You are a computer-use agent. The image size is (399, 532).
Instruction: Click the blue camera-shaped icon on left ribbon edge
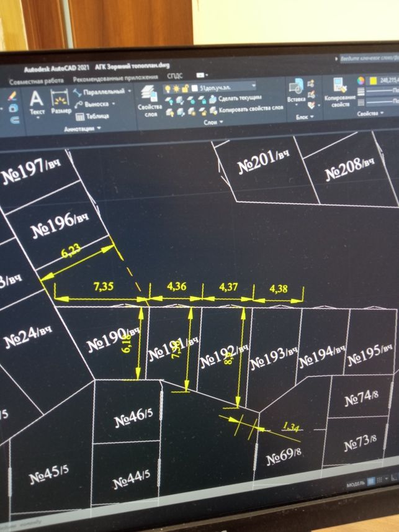pyautogui.click(x=14, y=108)
